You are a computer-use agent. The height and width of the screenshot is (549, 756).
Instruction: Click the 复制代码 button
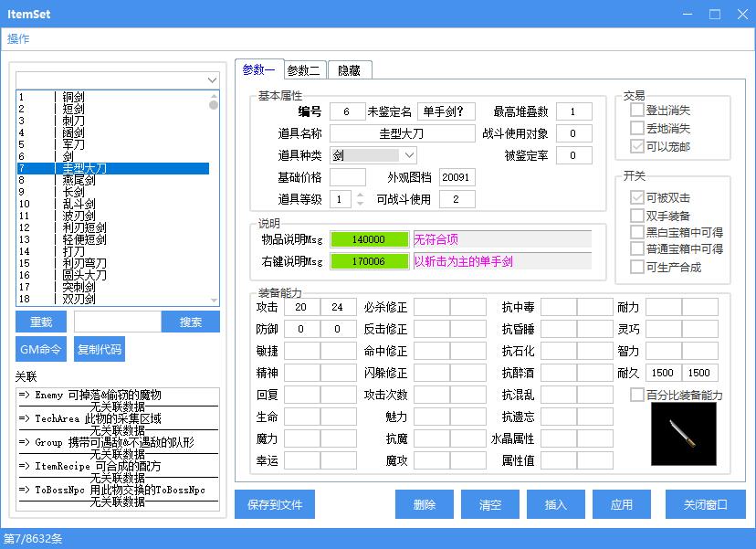click(99, 349)
